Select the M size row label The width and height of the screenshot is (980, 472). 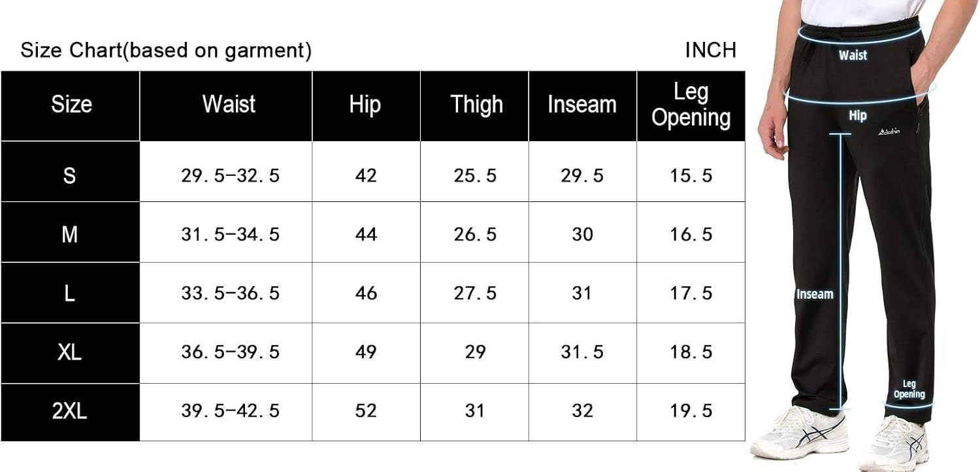[x=69, y=234]
